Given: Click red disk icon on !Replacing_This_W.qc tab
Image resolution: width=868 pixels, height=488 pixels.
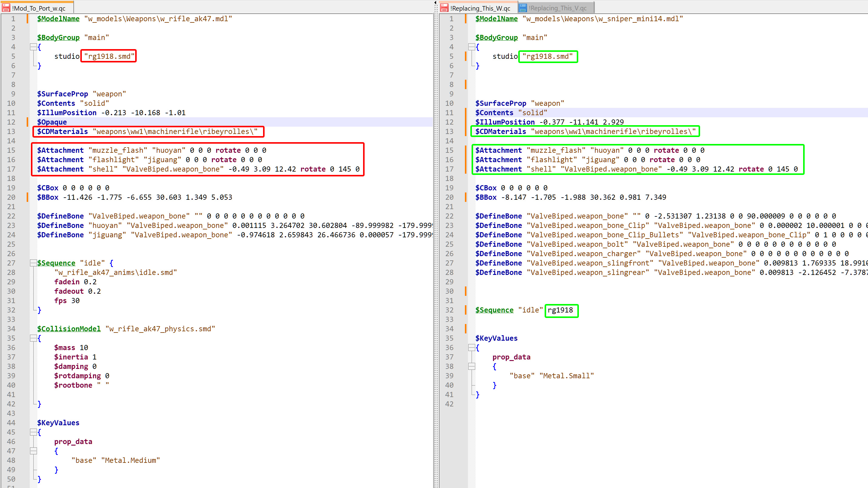Looking at the screenshot, I should [444, 8].
